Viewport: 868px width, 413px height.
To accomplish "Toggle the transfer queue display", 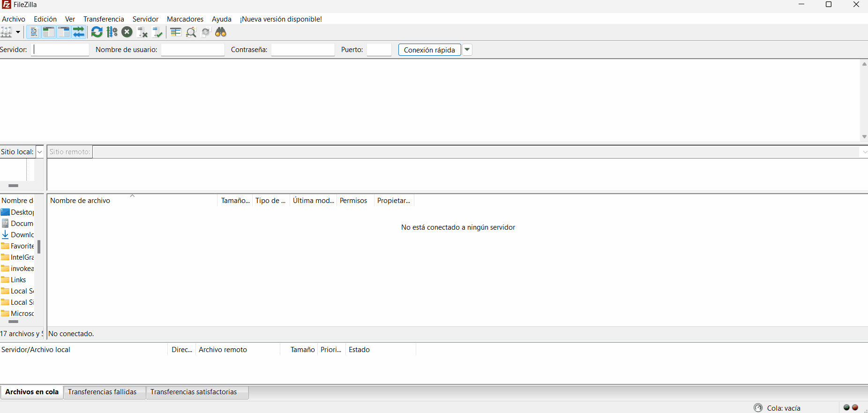I will (x=79, y=32).
